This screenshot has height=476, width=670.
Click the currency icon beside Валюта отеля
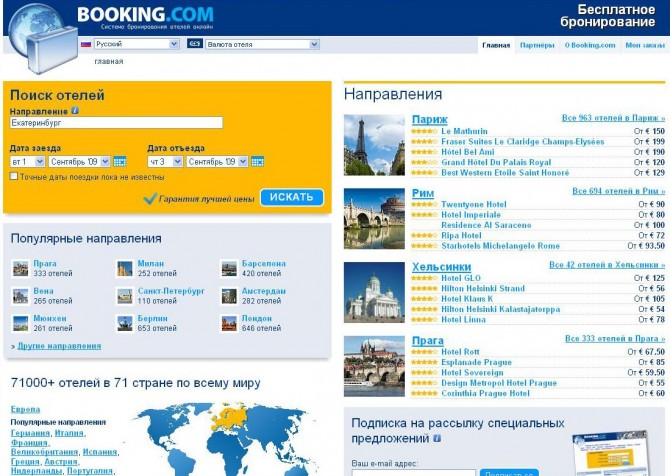pos(194,44)
